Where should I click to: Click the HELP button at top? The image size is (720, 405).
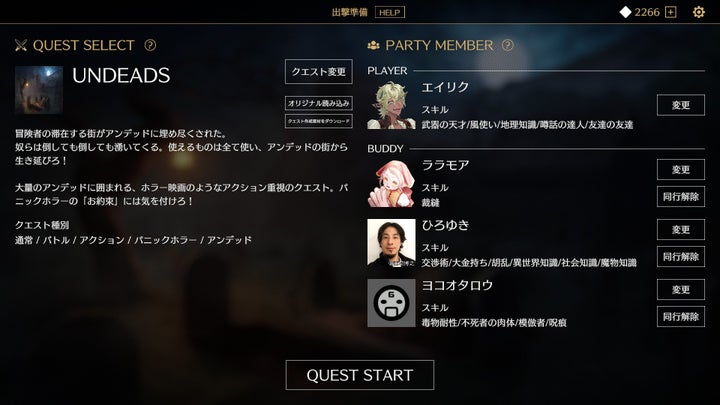pos(390,12)
